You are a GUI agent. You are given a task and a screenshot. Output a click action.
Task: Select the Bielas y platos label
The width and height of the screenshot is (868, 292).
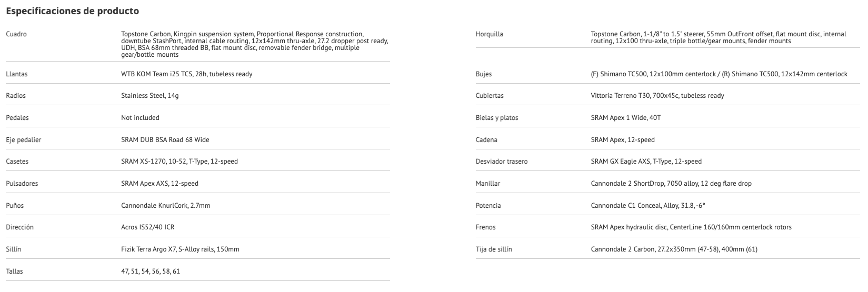[x=496, y=118]
